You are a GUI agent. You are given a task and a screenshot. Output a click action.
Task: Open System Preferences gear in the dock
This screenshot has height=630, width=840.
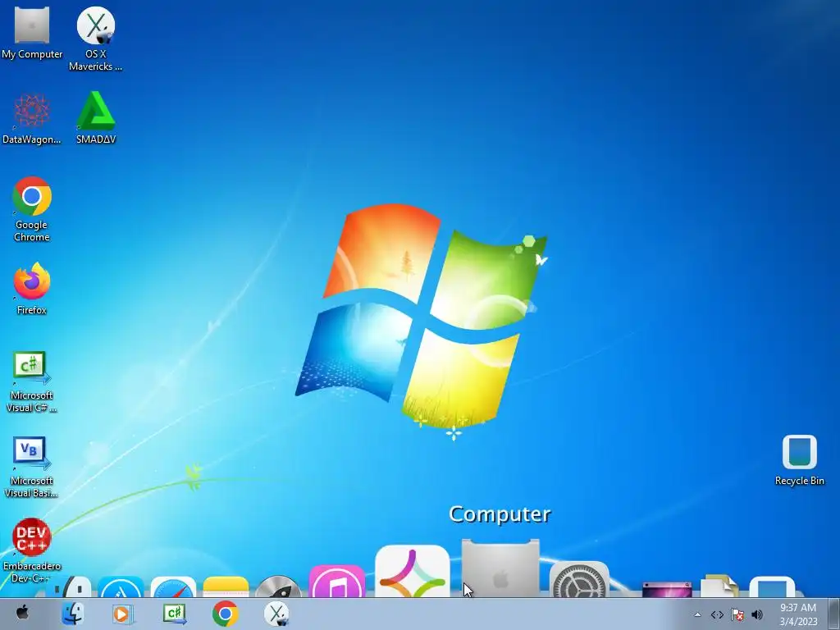point(579,580)
